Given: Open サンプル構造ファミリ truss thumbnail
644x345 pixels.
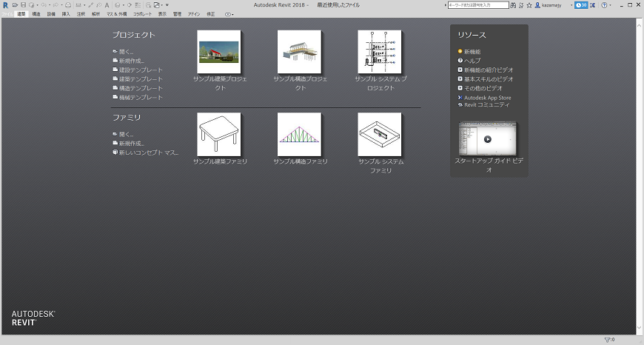Looking at the screenshot, I should [x=299, y=134].
